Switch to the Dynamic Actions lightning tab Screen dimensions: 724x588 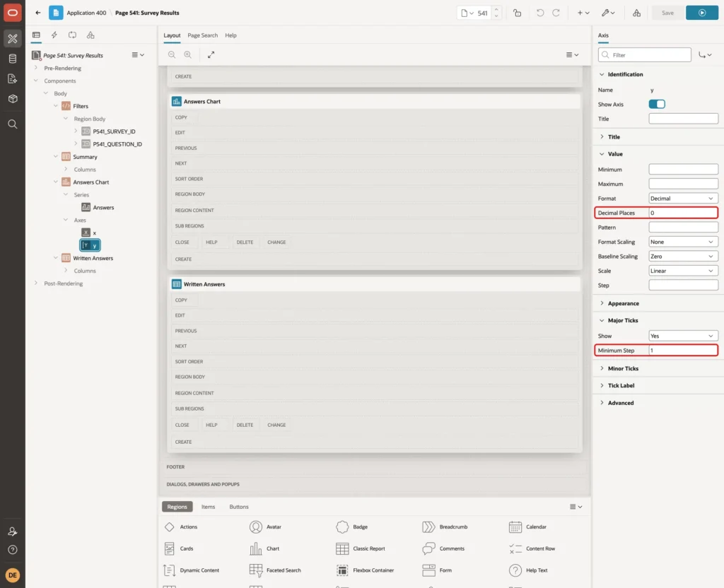54,35
